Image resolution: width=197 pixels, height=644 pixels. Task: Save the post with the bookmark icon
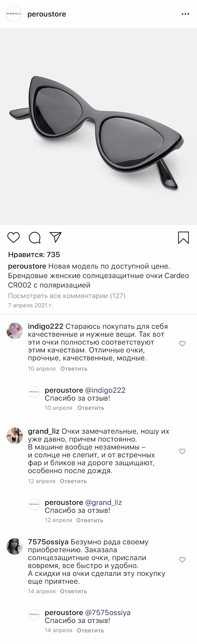tap(183, 237)
